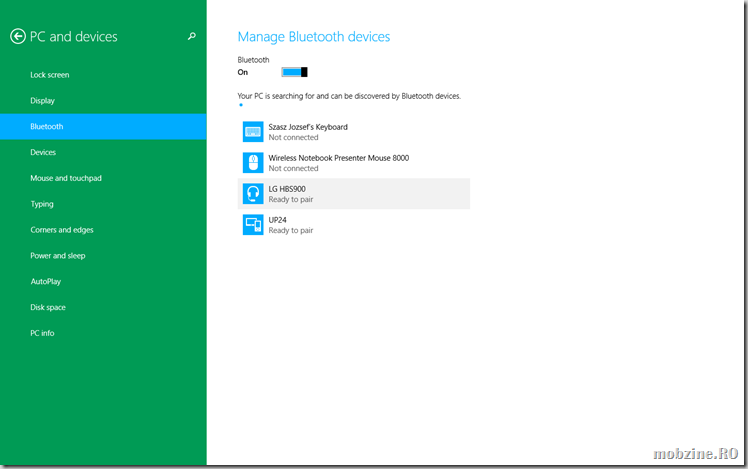Click the back arrow icon
This screenshot has width=748, height=469.
(17, 37)
